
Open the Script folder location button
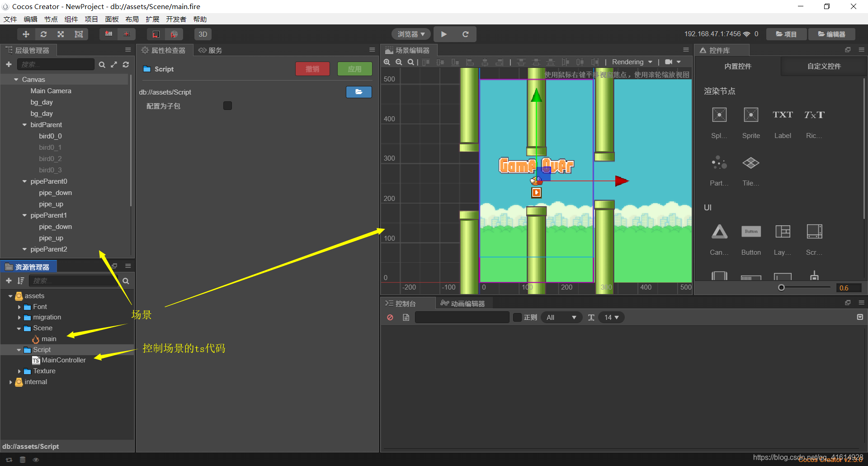pos(359,92)
